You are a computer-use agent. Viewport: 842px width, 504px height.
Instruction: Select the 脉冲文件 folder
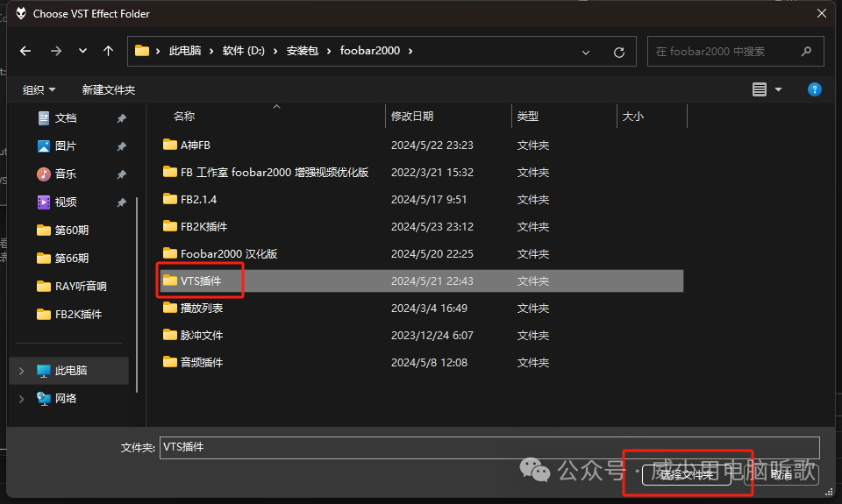422,336
